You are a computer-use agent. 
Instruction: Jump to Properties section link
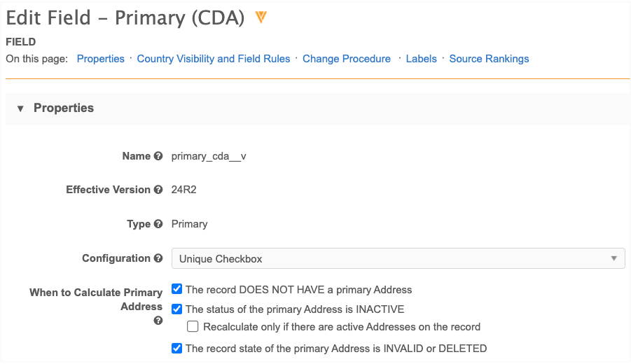tap(101, 59)
